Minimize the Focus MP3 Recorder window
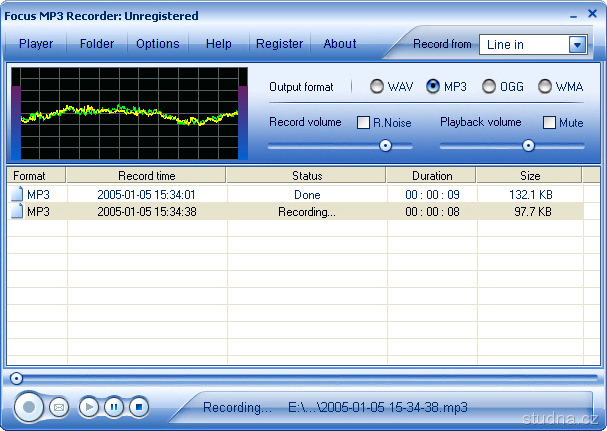607x431 pixels. coord(573,16)
